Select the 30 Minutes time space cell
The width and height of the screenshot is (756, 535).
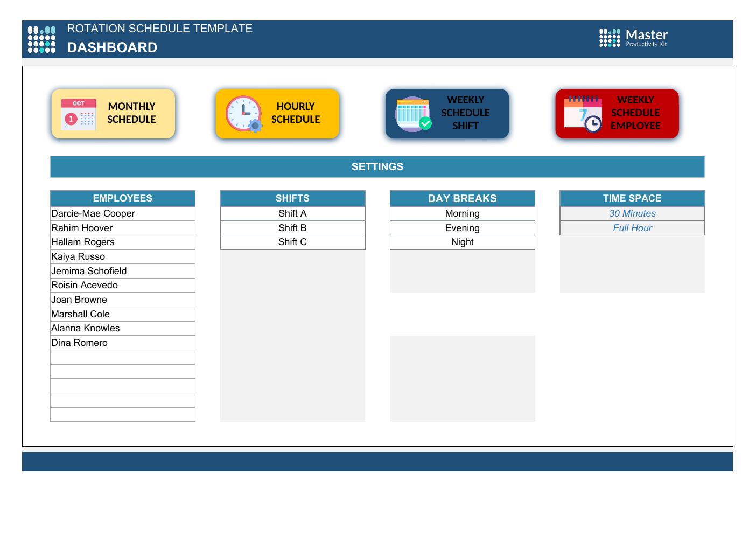[x=632, y=213]
